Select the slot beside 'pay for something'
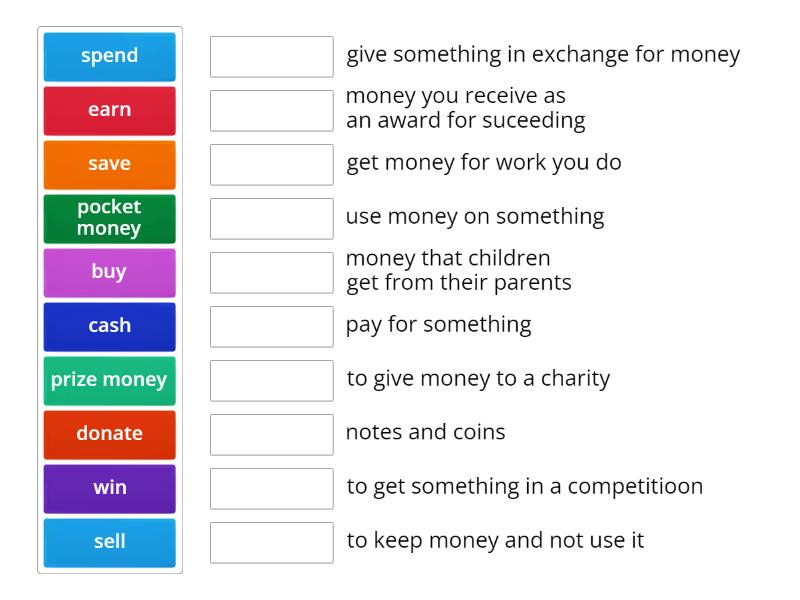 tap(271, 327)
